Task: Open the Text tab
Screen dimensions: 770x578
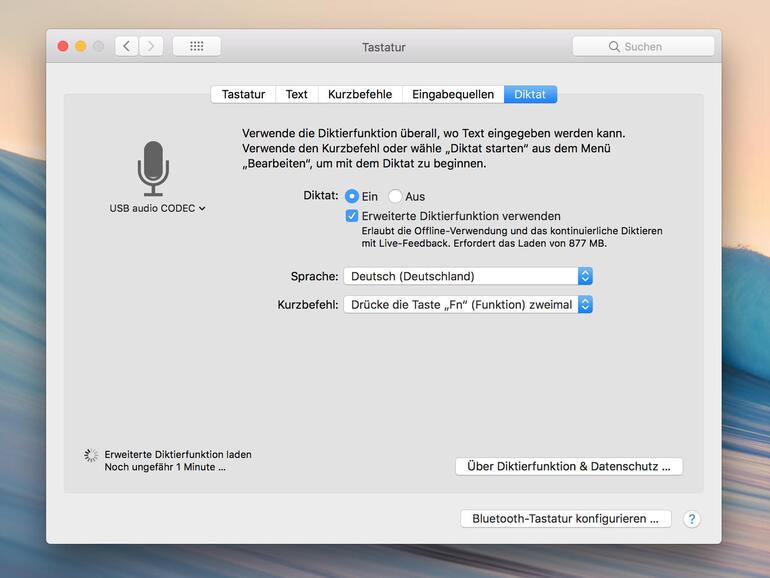Action: click(297, 94)
